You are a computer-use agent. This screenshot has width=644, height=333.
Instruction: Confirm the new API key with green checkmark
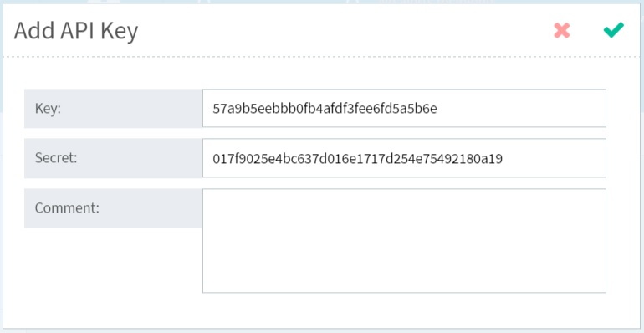[x=614, y=30]
